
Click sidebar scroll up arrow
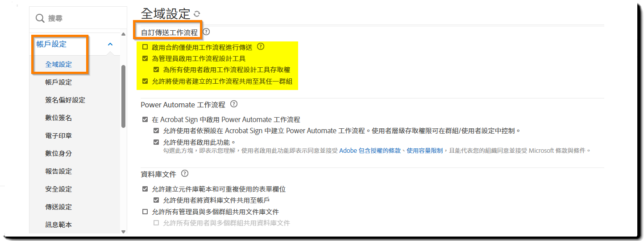click(124, 35)
